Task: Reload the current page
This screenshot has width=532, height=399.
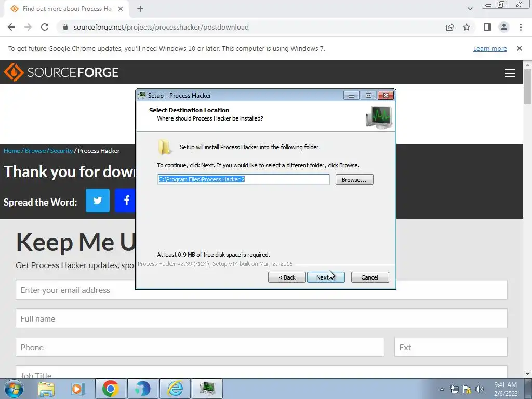Action: [x=45, y=27]
